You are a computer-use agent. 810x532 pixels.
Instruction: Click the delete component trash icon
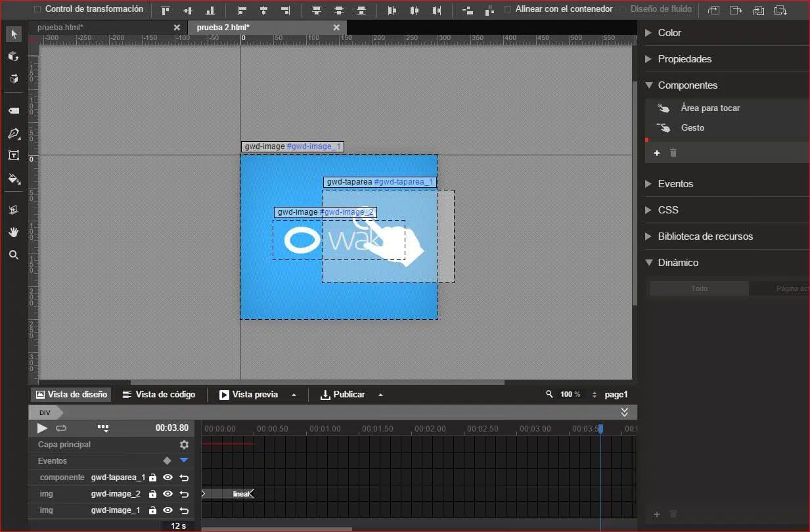[673, 153]
